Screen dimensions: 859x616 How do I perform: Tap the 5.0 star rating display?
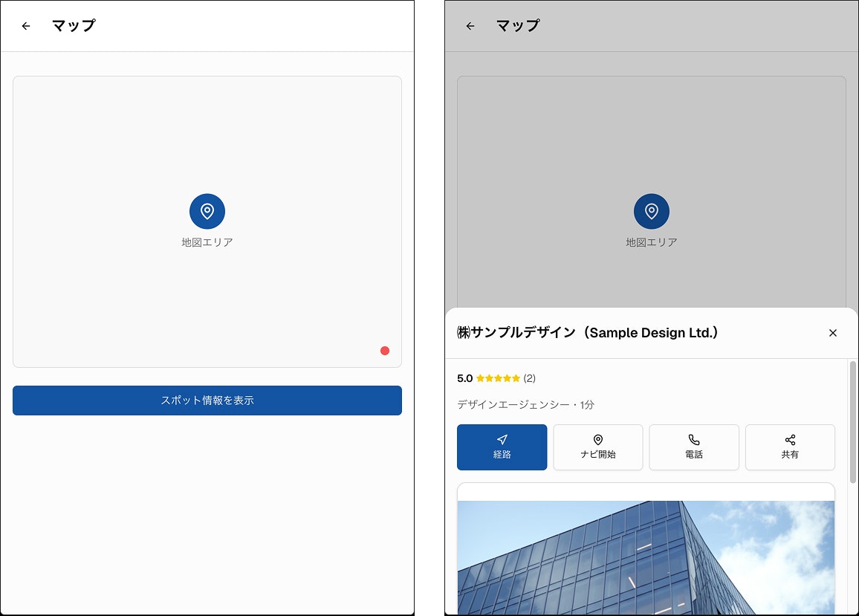tap(487, 378)
